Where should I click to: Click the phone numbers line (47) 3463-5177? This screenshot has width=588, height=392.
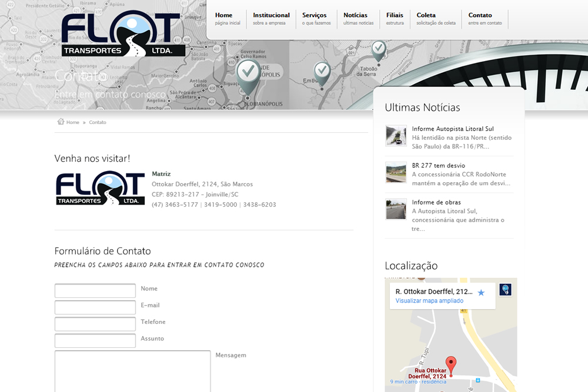tap(214, 205)
